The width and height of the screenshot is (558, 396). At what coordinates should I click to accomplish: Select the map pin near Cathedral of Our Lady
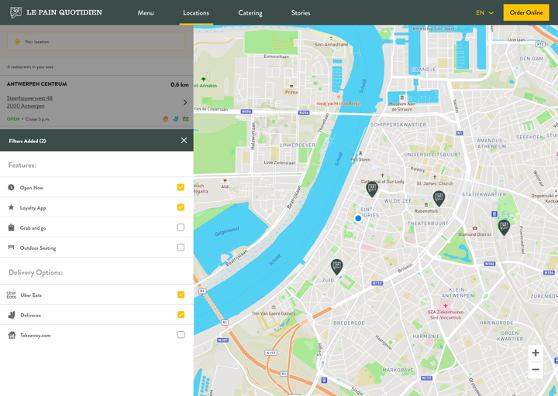click(x=372, y=189)
